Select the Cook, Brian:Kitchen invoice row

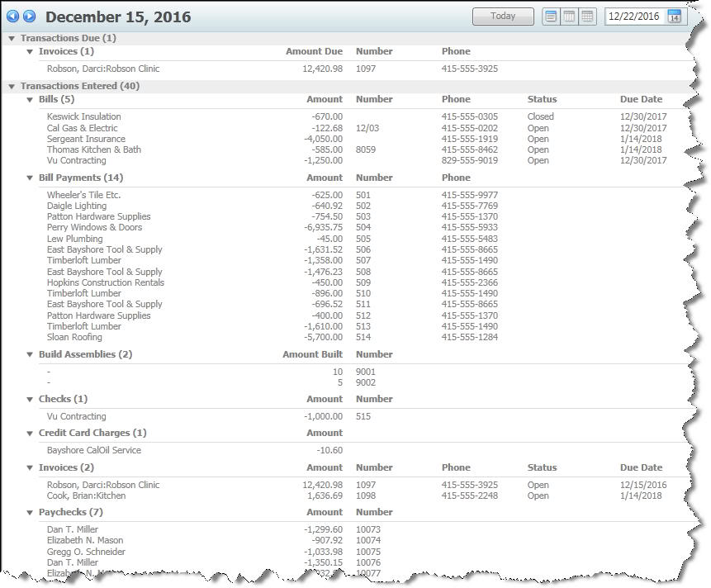click(x=86, y=496)
